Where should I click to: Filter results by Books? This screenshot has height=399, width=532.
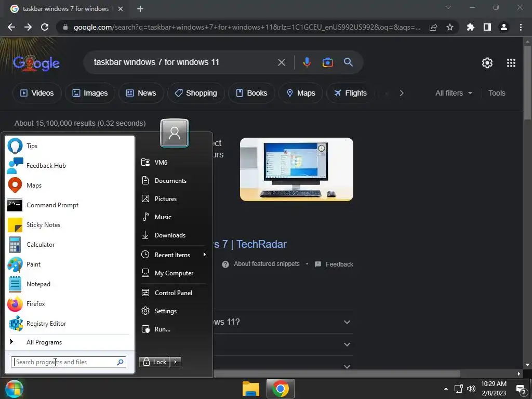point(251,93)
